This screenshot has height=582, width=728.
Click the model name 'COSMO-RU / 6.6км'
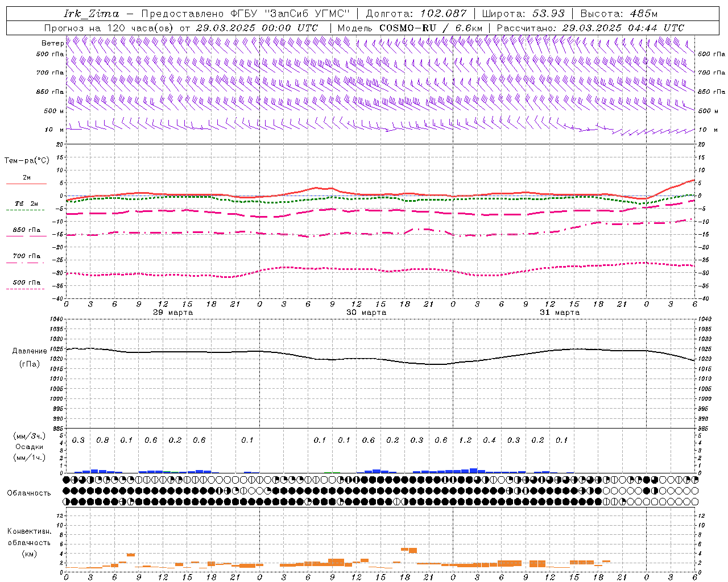pyautogui.click(x=431, y=28)
